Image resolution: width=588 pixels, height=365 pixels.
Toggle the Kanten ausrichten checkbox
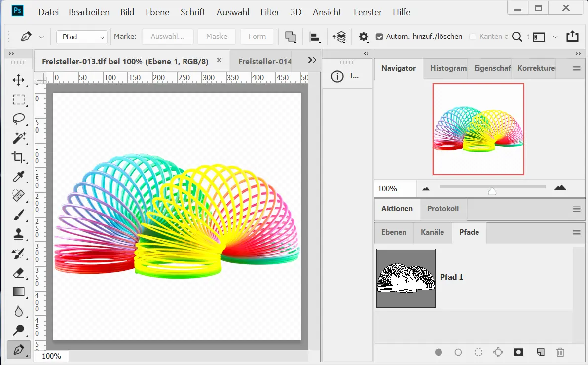tap(473, 36)
